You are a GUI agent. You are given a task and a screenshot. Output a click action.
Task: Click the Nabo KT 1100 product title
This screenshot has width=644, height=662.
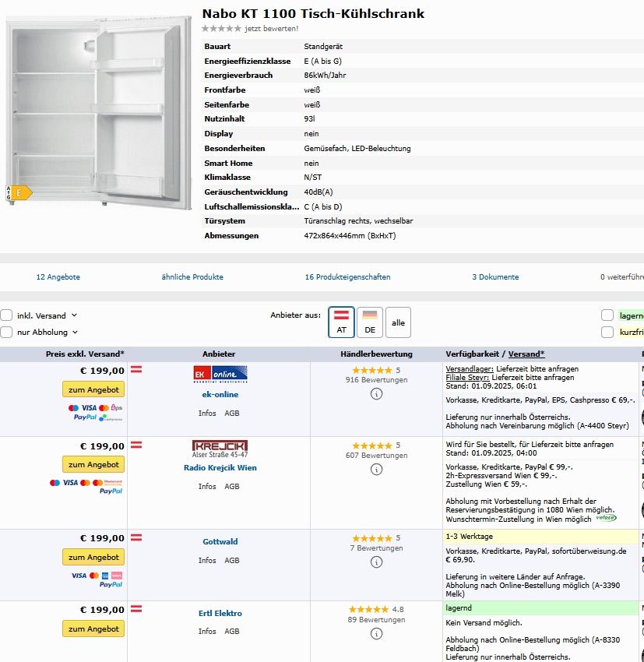(x=313, y=13)
